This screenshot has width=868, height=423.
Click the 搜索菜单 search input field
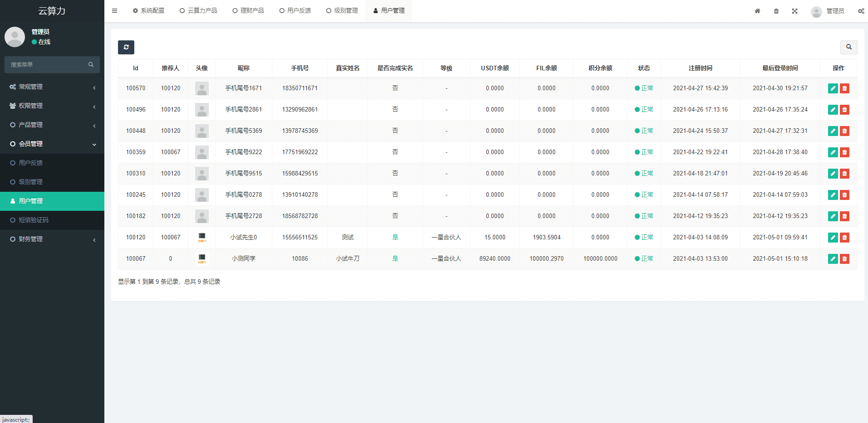pyautogui.click(x=48, y=65)
